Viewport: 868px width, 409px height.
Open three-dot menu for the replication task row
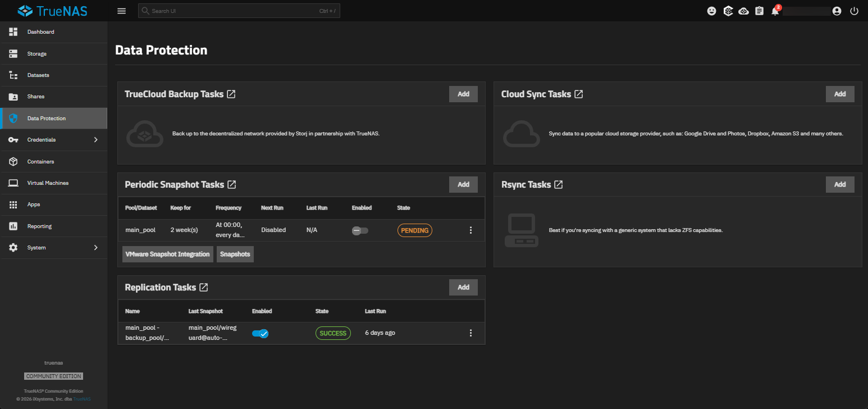pos(470,333)
